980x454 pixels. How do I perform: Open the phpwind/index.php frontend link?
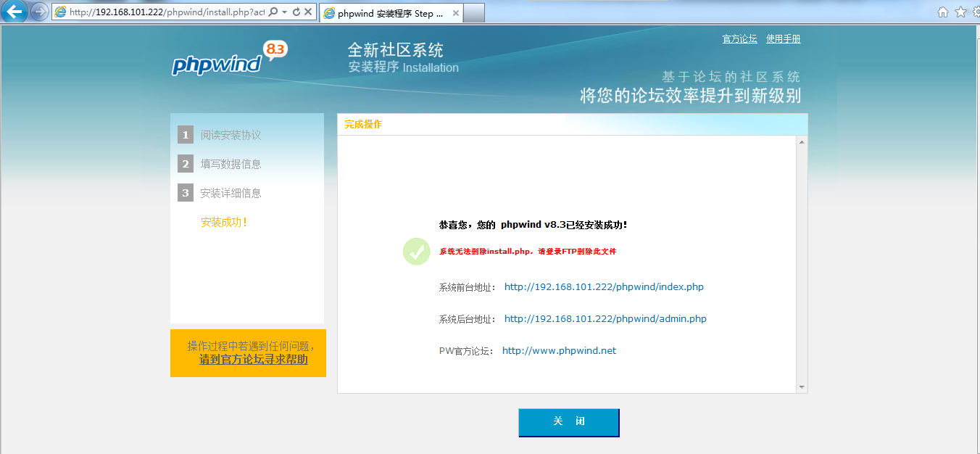pos(604,287)
